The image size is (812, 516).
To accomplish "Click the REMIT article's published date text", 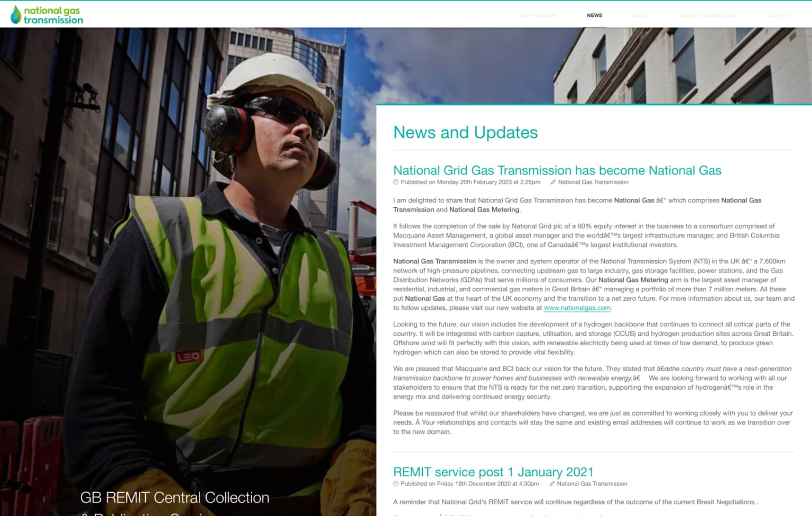I will click(x=469, y=484).
